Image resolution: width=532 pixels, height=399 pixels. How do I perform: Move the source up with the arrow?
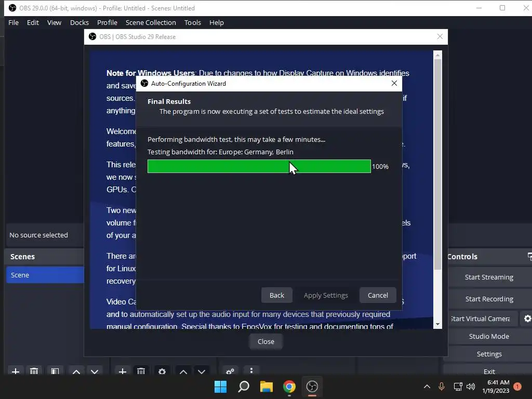(x=183, y=371)
